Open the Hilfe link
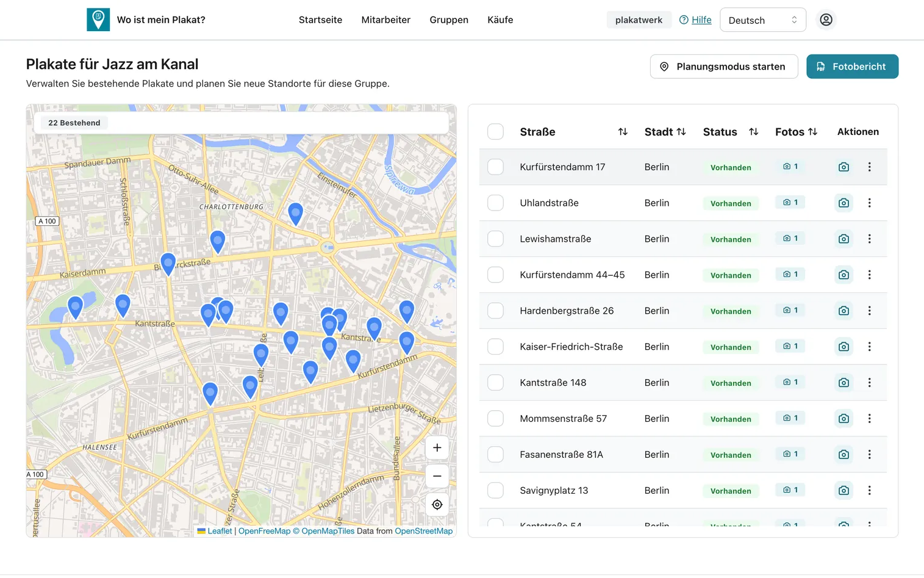The width and height of the screenshot is (924, 578). tap(695, 20)
